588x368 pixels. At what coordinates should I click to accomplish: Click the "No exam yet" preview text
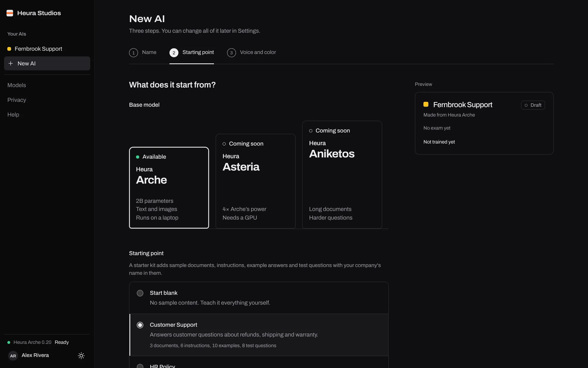tap(437, 128)
